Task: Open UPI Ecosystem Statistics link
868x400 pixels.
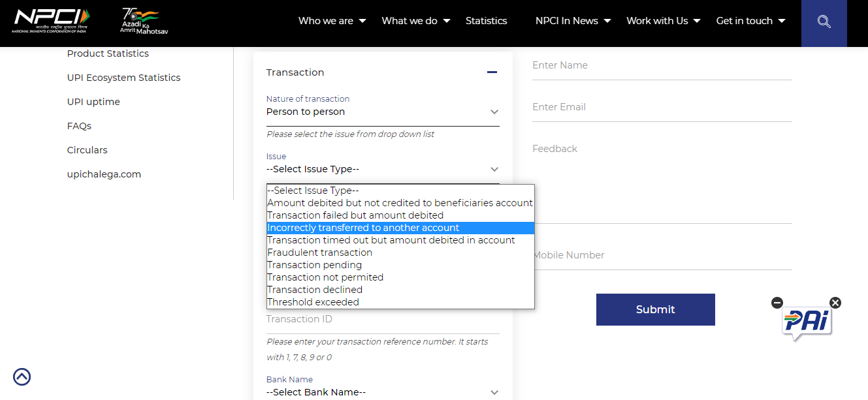Action: [123, 78]
